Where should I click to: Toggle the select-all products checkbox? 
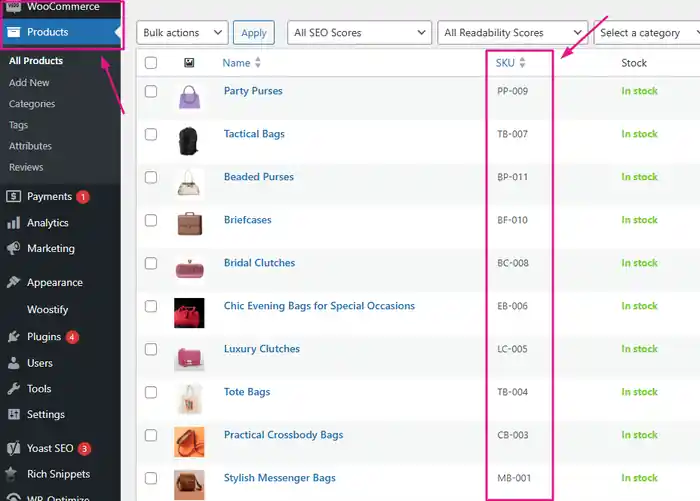(x=151, y=63)
